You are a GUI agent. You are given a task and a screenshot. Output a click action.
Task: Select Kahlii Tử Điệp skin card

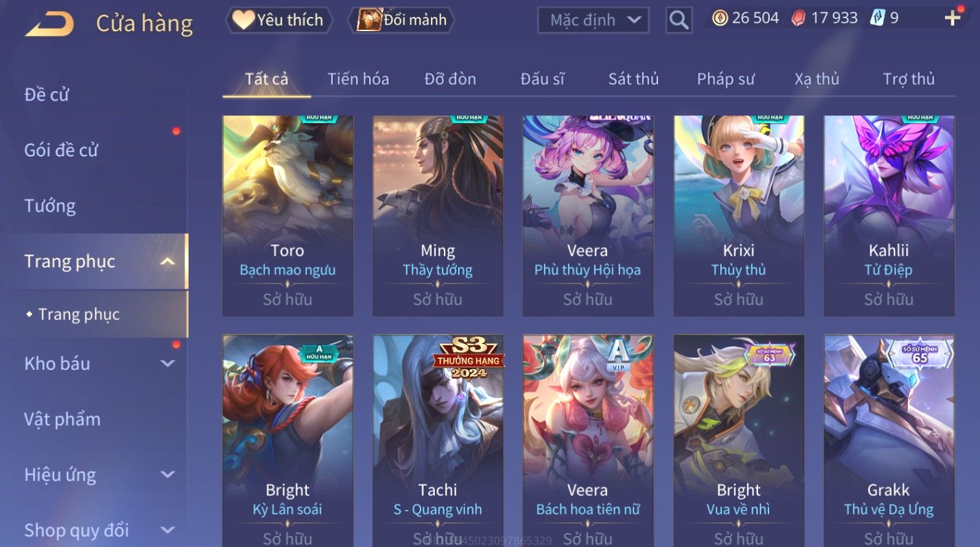click(888, 216)
